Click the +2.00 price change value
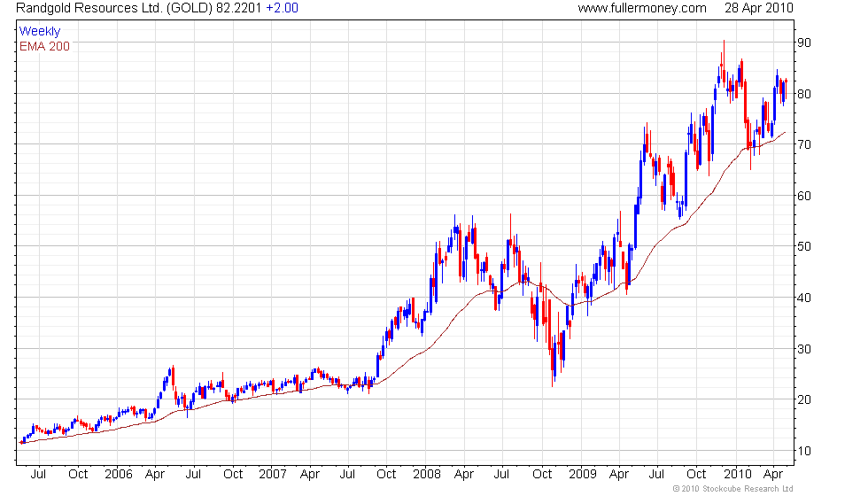 coord(283,8)
